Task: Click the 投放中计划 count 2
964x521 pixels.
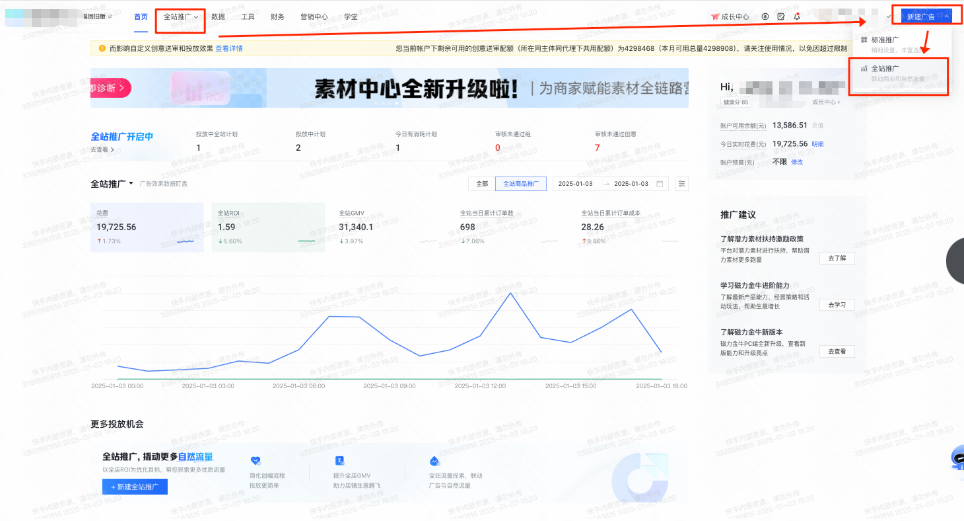Action: [x=298, y=148]
